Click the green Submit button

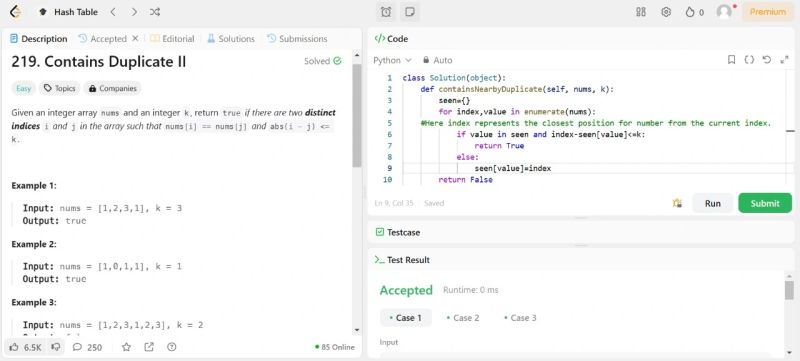pyautogui.click(x=765, y=203)
